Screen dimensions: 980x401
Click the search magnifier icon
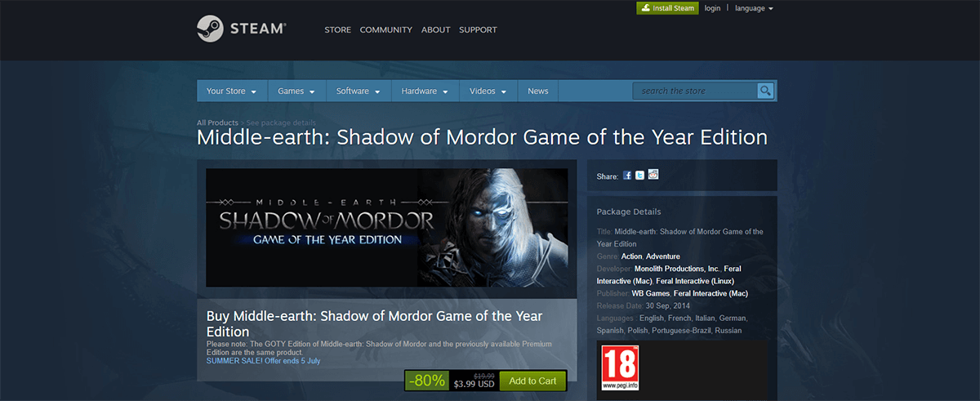pos(765,91)
